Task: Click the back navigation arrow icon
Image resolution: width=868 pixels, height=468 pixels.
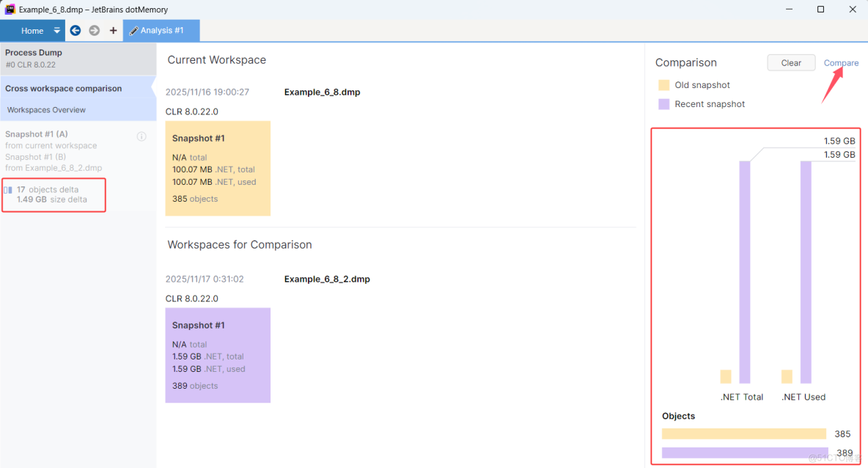Action: (75, 30)
